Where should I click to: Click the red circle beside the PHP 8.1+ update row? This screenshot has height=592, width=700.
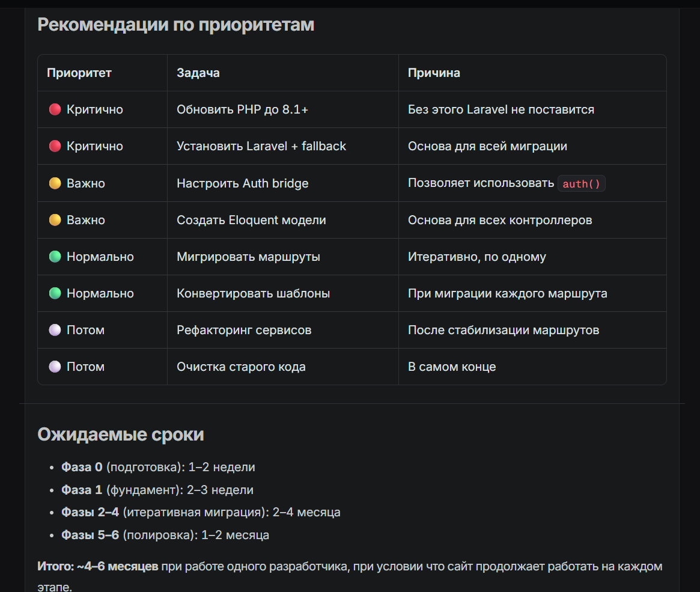(55, 110)
